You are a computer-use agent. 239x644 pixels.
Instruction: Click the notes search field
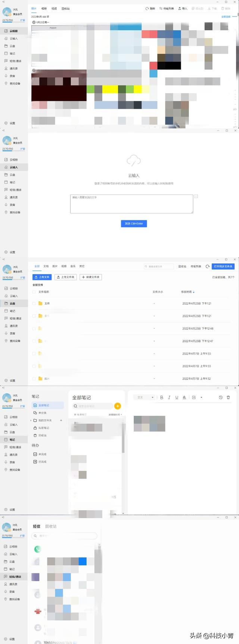[x=93, y=406]
